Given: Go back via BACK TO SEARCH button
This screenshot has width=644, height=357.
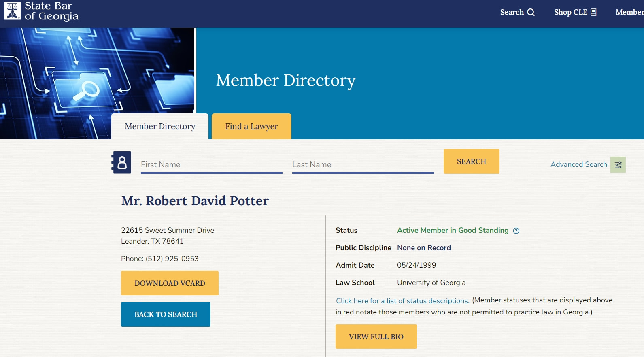Looking at the screenshot, I should 166,314.
